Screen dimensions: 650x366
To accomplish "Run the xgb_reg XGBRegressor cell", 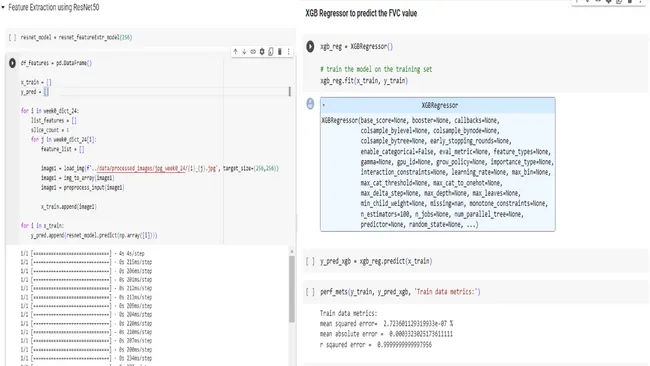I will coord(310,46).
